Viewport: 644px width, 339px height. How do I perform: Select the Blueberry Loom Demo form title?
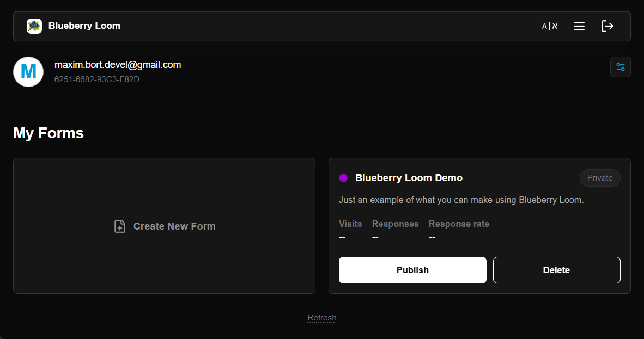[409, 177]
